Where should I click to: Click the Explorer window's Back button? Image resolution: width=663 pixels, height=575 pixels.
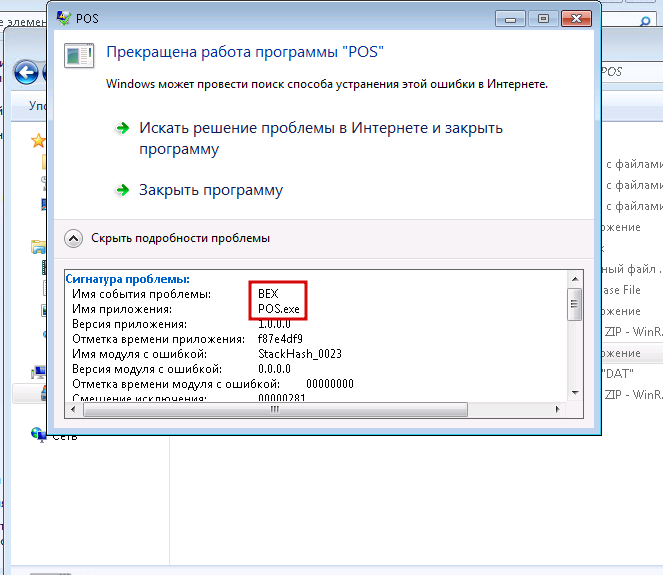pos(26,72)
